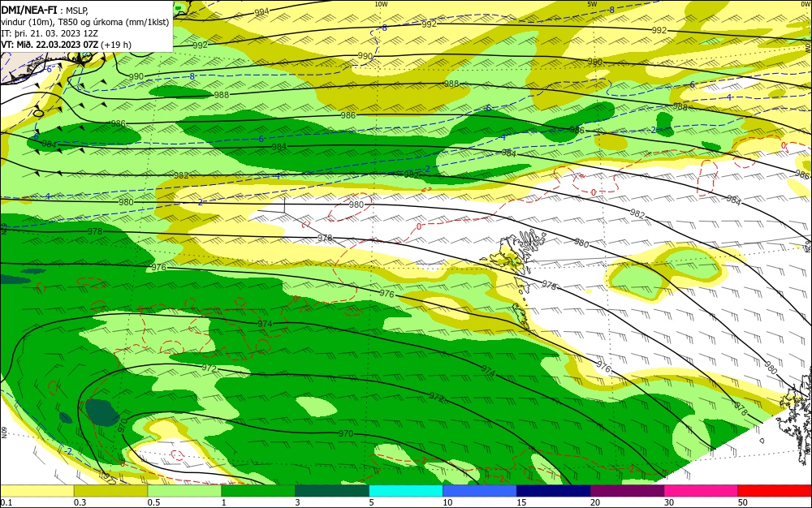The width and height of the screenshot is (812, 508).
Task: Select the medium green 1–3 legend swatch
Action: (x=258, y=491)
